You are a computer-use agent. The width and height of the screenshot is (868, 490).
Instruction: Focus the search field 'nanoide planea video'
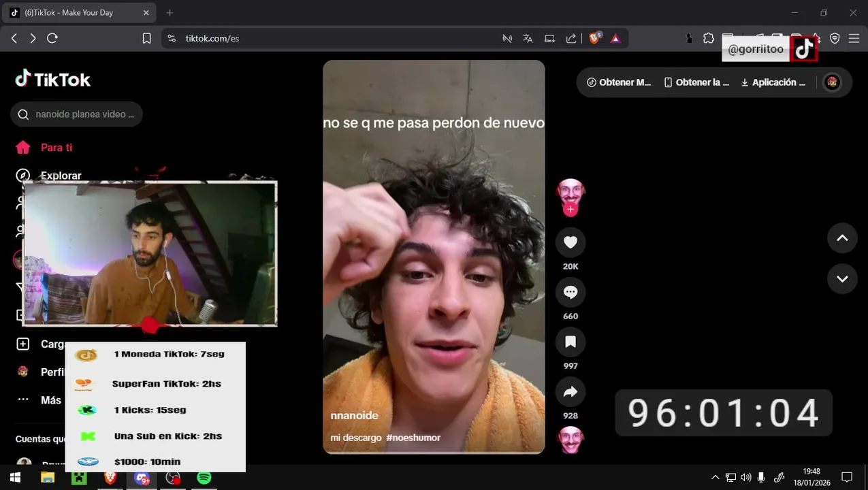click(x=76, y=114)
